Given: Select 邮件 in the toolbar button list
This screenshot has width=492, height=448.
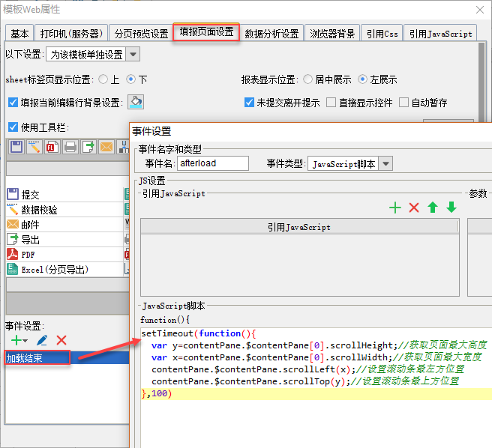Looking at the screenshot, I should [64, 225].
